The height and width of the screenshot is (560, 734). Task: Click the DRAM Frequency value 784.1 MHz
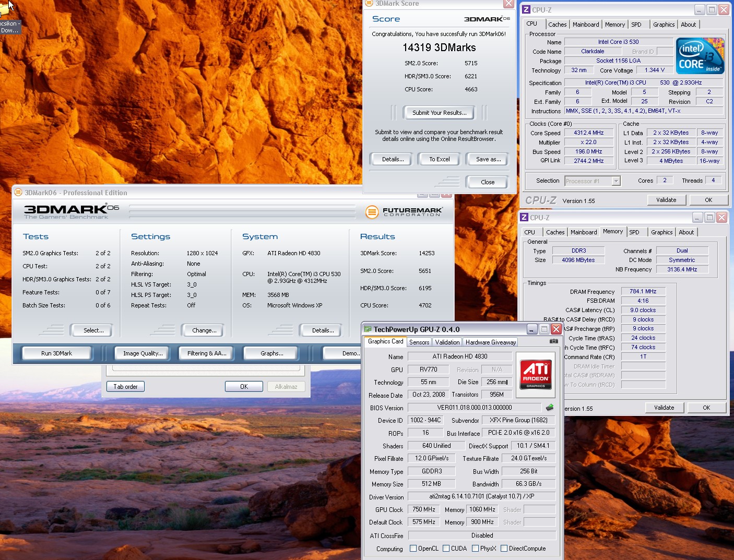[x=643, y=291]
